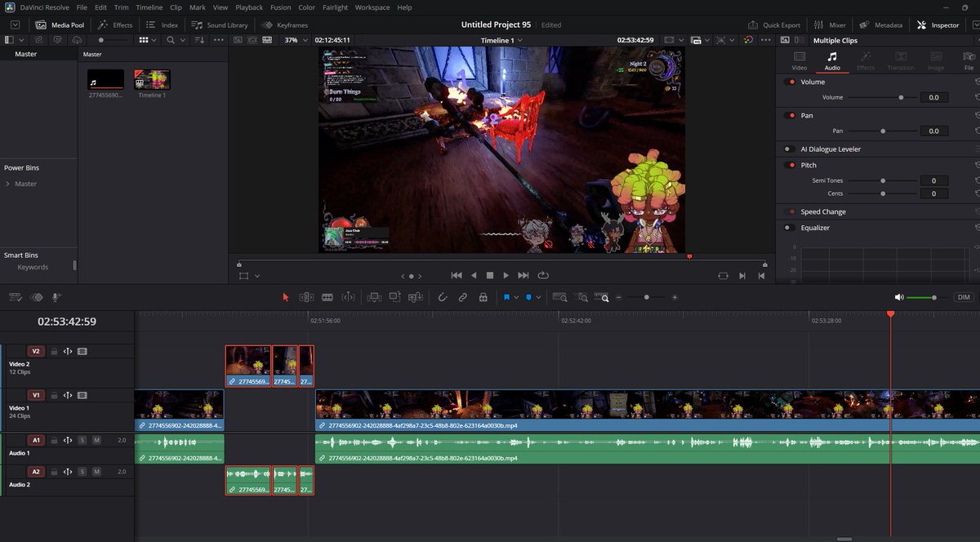Enable the AI Dialogue Leveler switch
Image resolution: width=980 pixels, height=542 pixels.
(x=790, y=149)
